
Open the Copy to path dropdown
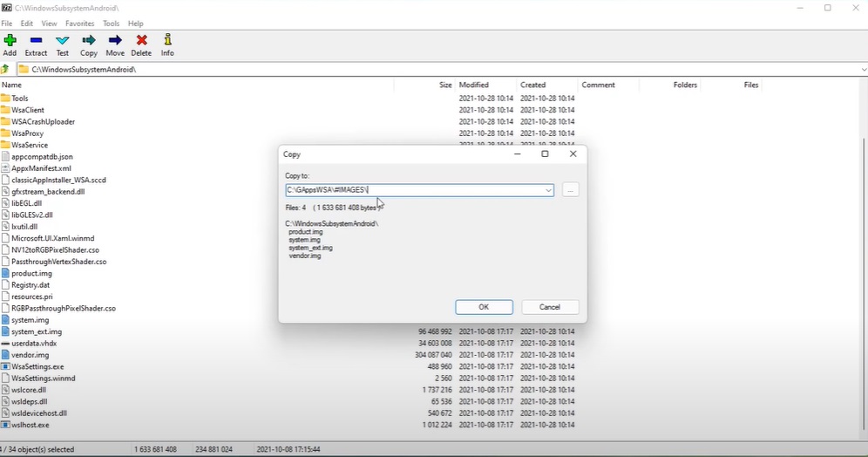pos(548,190)
